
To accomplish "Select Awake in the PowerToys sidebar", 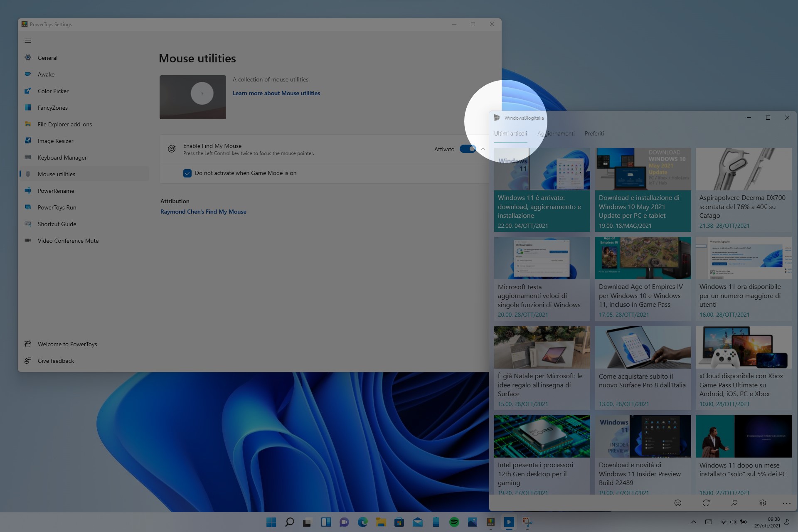I will pyautogui.click(x=84, y=74).
